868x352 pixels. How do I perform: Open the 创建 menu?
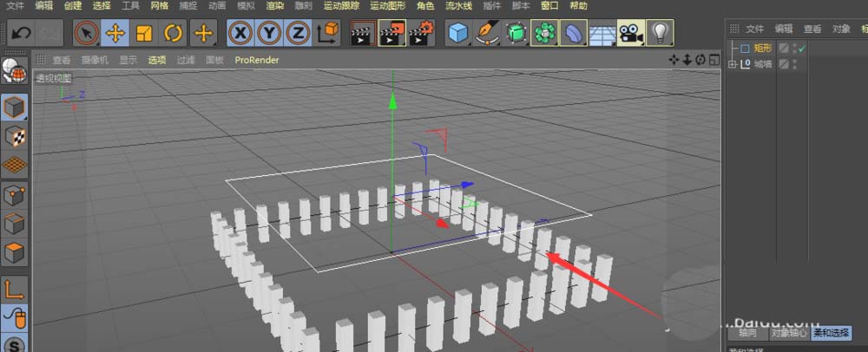pyautogui.click(x=73, y=6)
